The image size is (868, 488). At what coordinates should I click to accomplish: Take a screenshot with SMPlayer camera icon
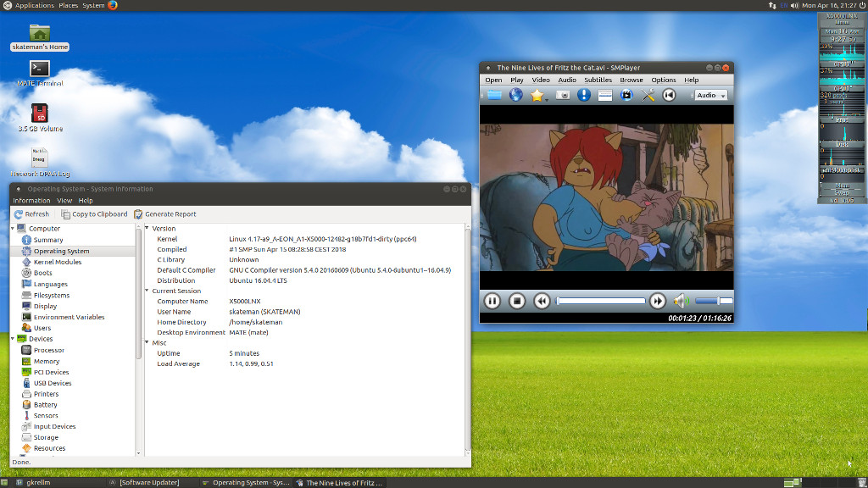[563, 95]
